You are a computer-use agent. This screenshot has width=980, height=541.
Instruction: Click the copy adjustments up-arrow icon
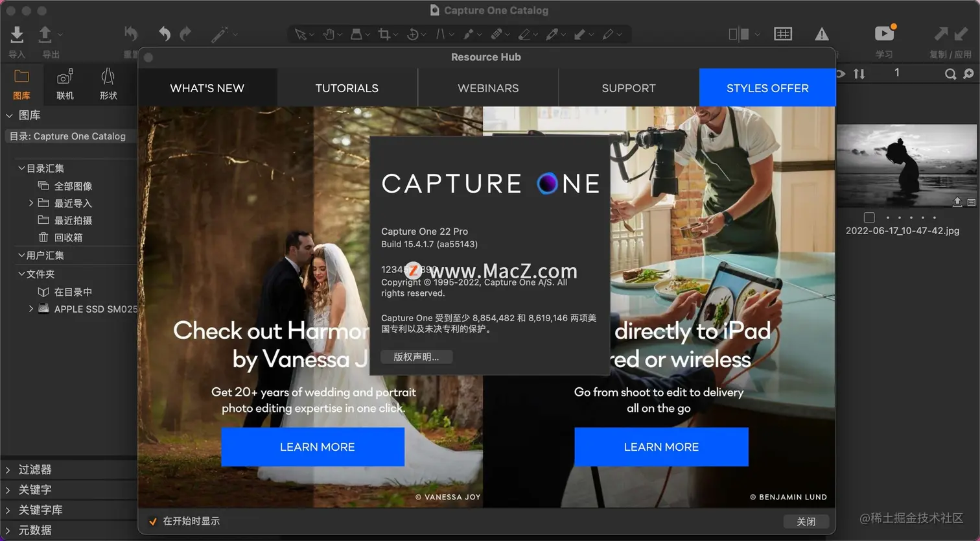[940, 34]
